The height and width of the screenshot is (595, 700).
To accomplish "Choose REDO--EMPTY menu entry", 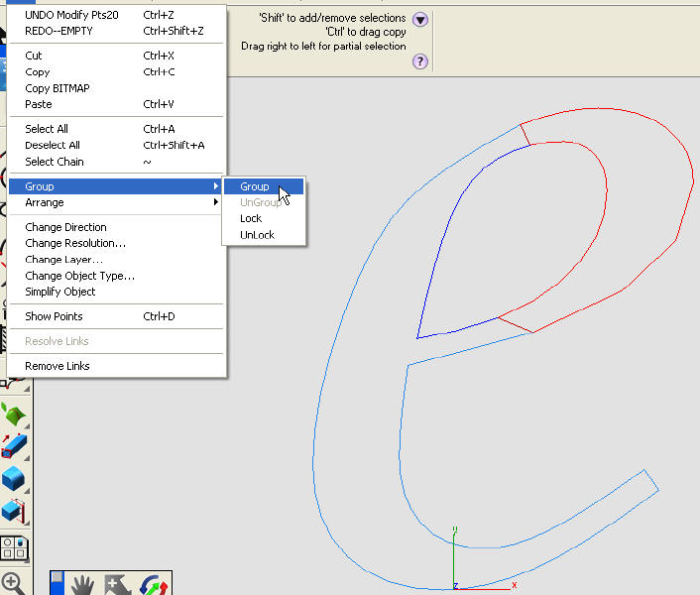I will (116, 31).
